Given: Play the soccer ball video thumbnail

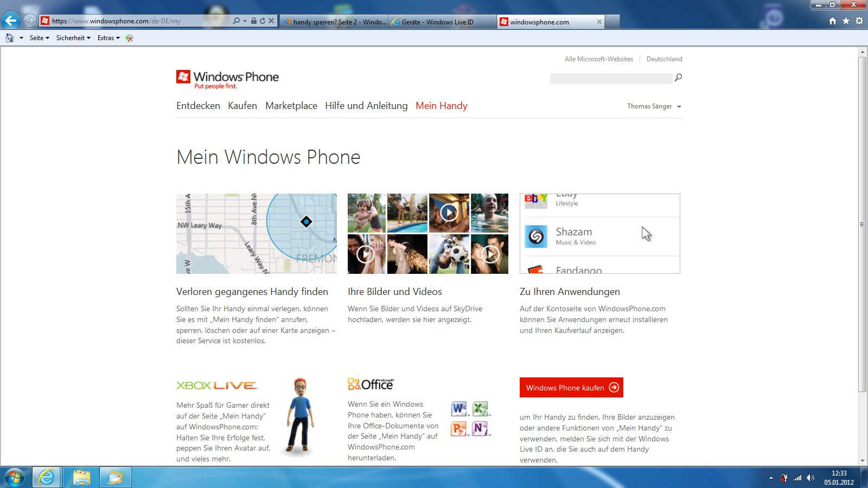Looking at the screenshot, I should (x=449, y=254).
